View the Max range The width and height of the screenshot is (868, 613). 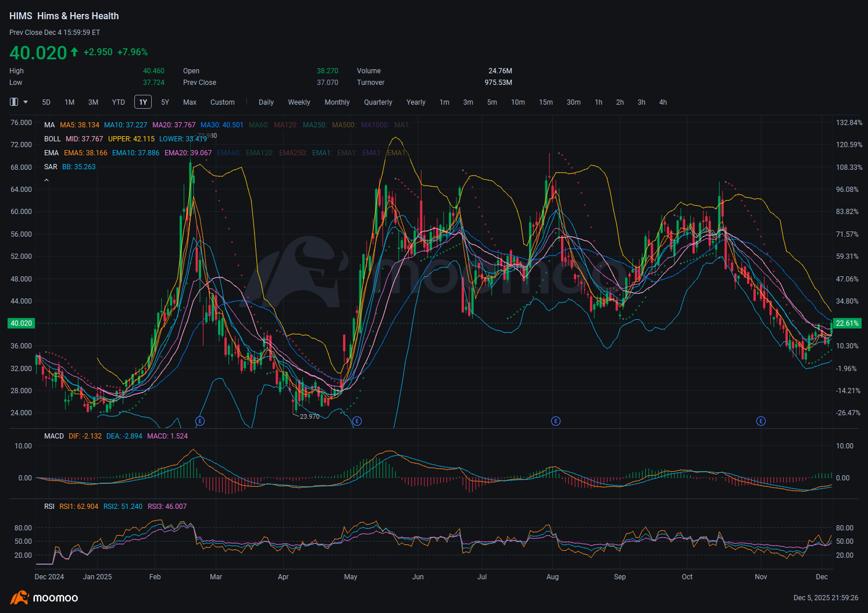[190, 102]
